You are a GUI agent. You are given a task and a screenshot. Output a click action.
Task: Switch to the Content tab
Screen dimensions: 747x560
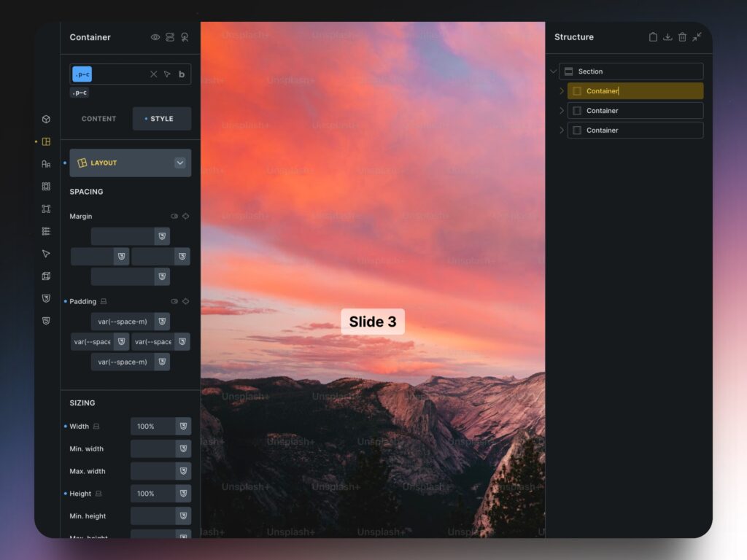pos(98,119)
